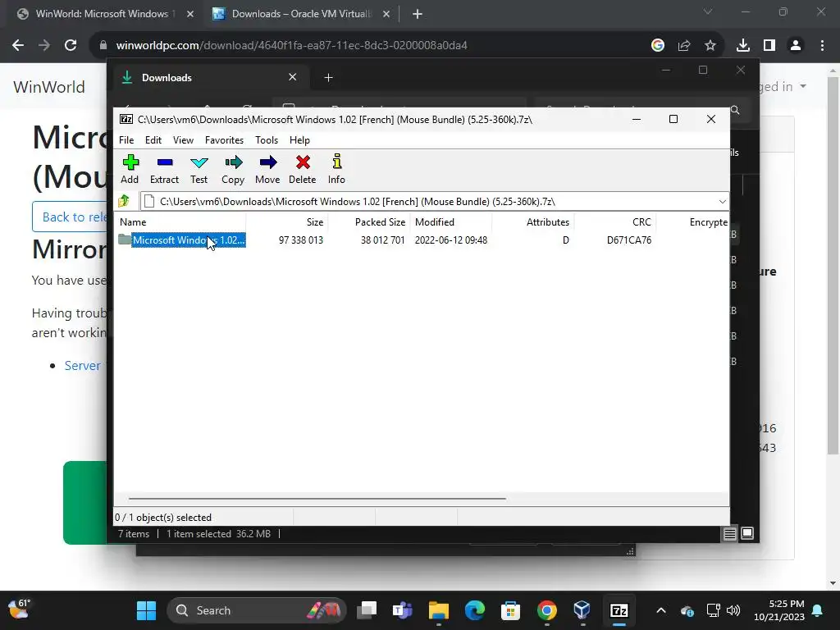The height and width of the screenshot is (630, 840).
Task: Switch to Oracle VM VirtualBox Downloads tab
Action: pyautogui.click(x=300, y=14)
